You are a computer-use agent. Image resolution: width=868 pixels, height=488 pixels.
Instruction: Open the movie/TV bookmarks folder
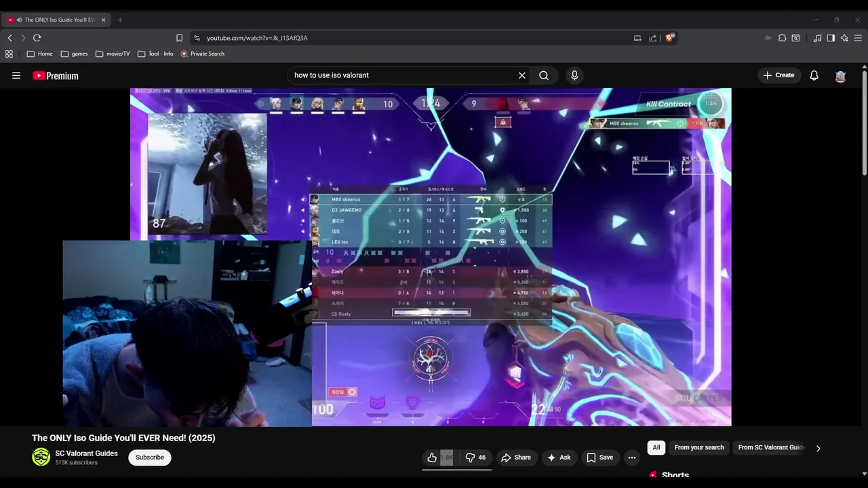[x=113, y=54]
